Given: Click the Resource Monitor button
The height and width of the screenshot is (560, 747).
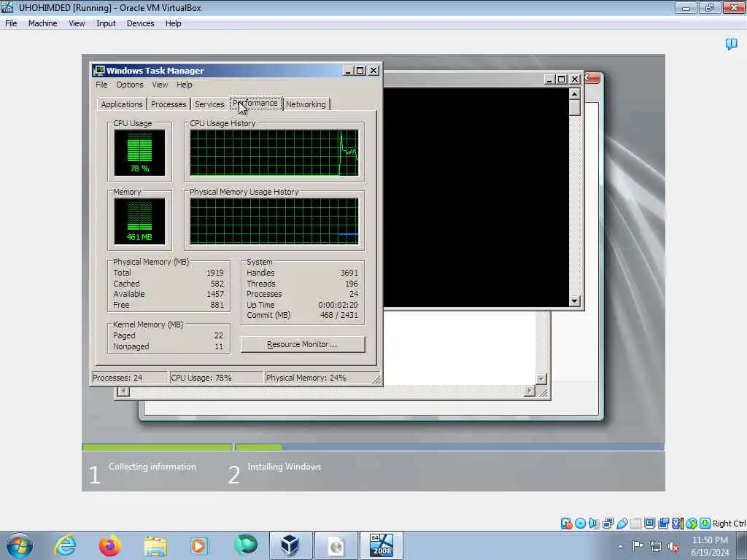Looking at the screenshot, I should point(303,344).
